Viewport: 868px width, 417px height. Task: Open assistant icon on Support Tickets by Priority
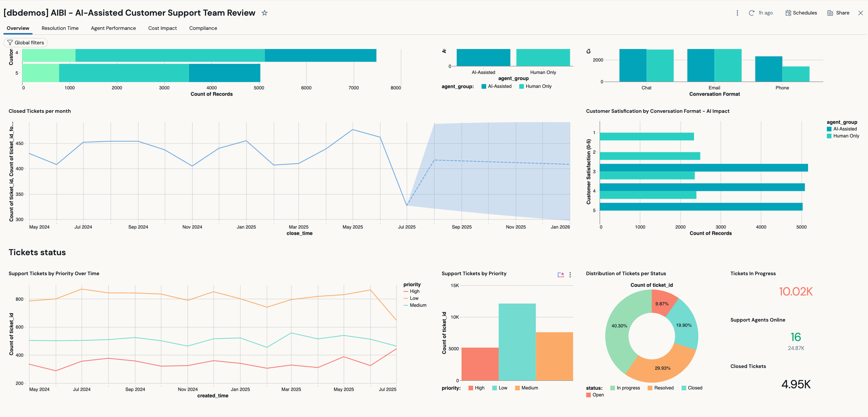[561, 275]
